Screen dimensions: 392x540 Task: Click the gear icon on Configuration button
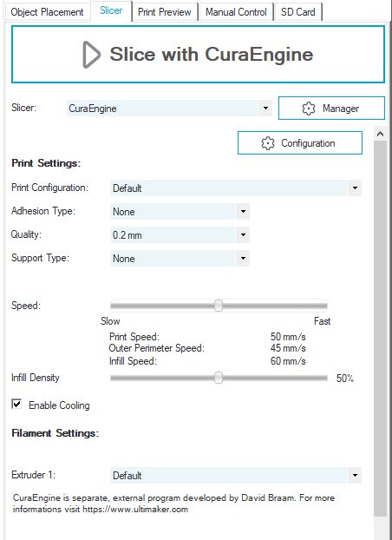[x=268, y=143]
